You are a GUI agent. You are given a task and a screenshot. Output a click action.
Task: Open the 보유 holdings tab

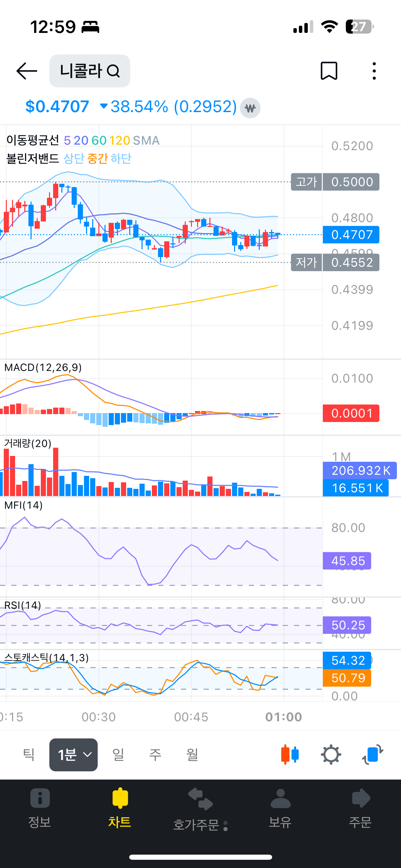(280, 808)
